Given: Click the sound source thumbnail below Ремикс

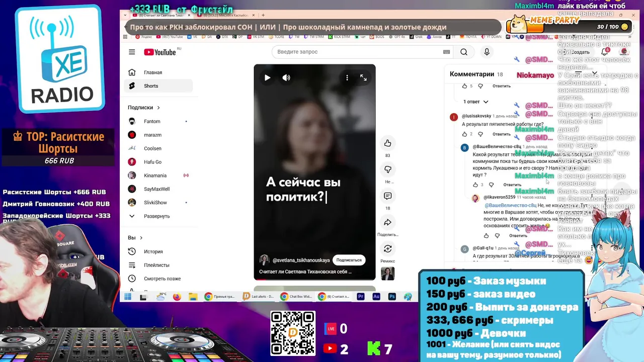Looking at the screenshot, I should point(387,274).
